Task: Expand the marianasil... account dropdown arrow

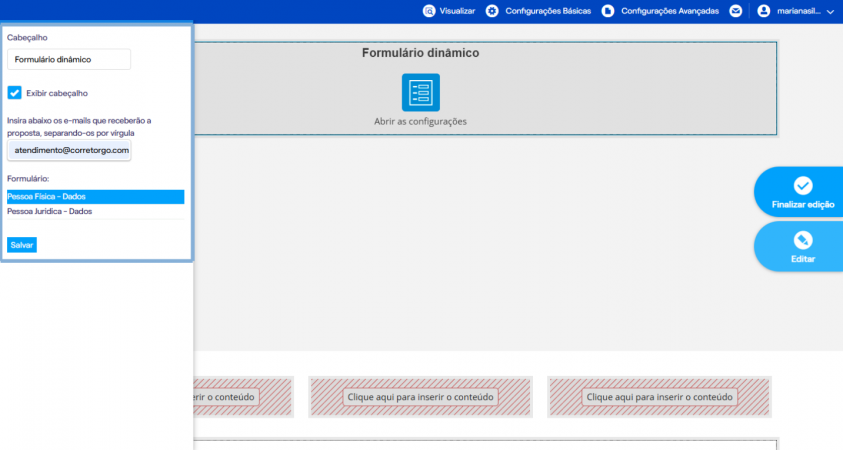Action: click(830, 11)
